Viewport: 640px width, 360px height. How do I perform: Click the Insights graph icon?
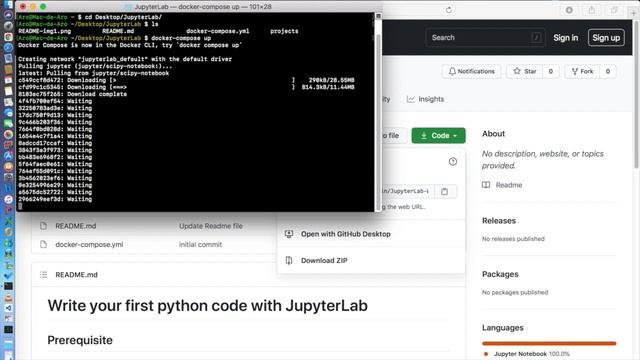[x=411, y=99]
